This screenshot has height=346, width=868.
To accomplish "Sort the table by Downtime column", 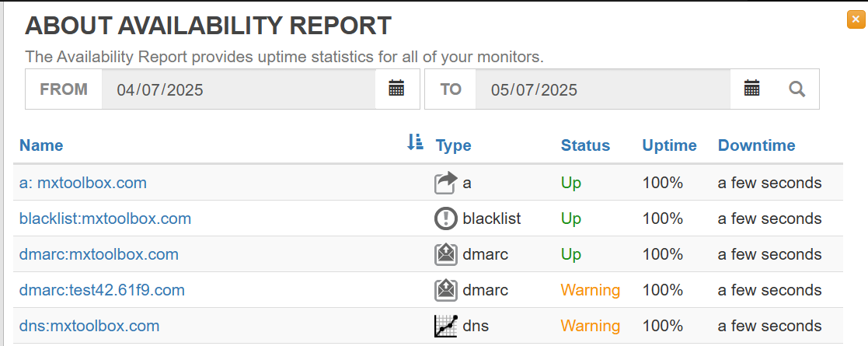I will tap(756, 145).
